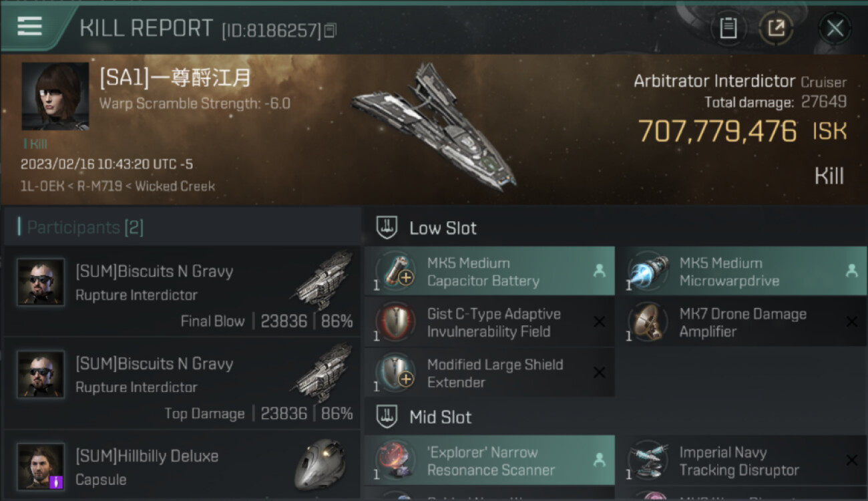Click the clipboard report icon
Image resolution: width=868 pixels, height=501 pixels.
click(728, 28)
